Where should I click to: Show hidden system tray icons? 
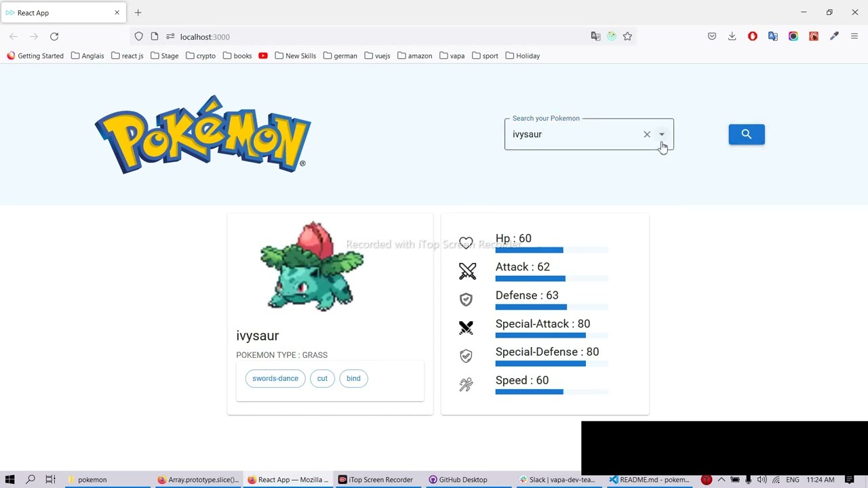point(721,480)
